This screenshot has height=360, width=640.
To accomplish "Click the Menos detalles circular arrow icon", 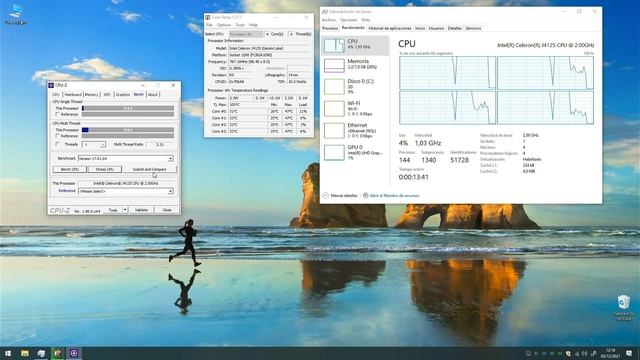I will (x=325, y=196).
